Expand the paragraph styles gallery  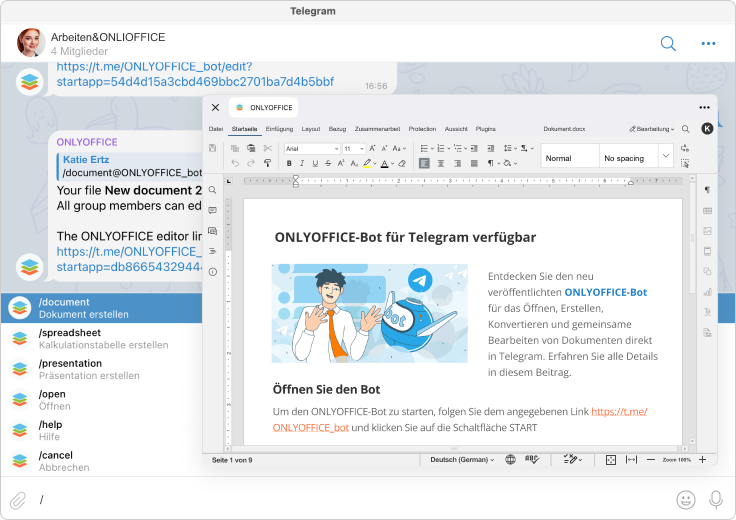click(666, 156)
